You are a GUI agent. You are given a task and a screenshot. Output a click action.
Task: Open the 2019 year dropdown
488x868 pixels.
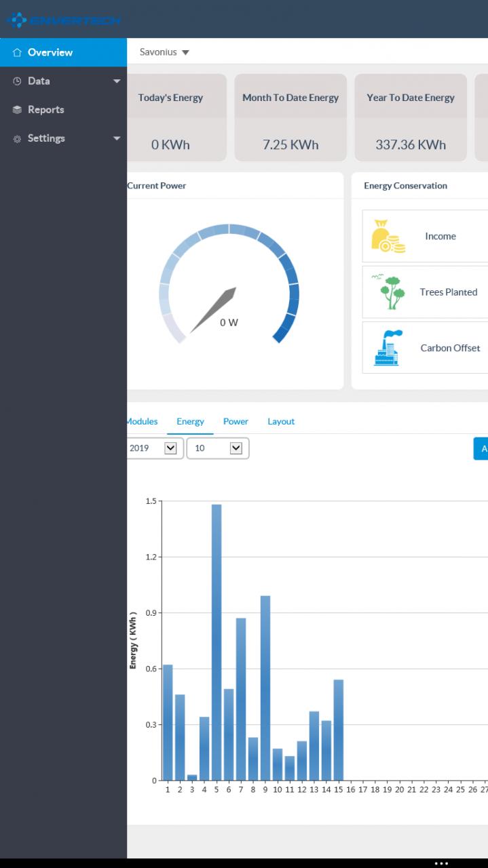click(x=155, y=448)
